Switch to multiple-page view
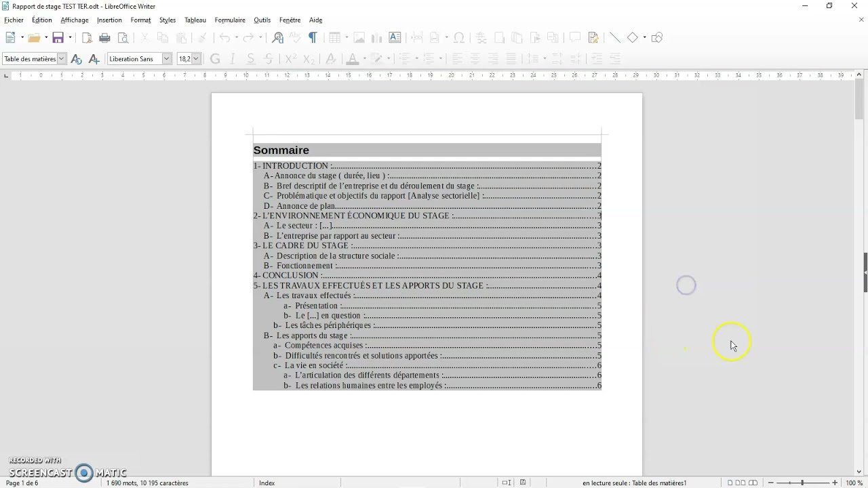This screenshot has width=868, height=488. [741, 483]
